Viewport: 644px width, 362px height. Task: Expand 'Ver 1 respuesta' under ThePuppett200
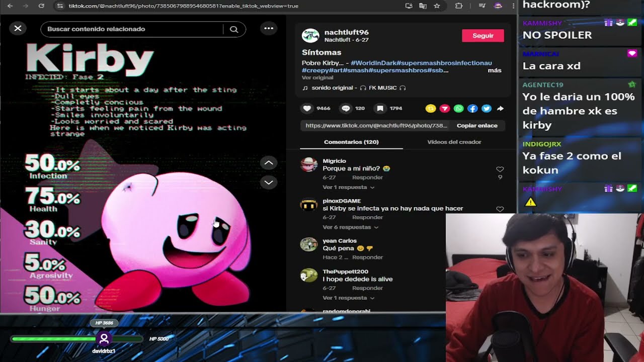pos(348,298)
